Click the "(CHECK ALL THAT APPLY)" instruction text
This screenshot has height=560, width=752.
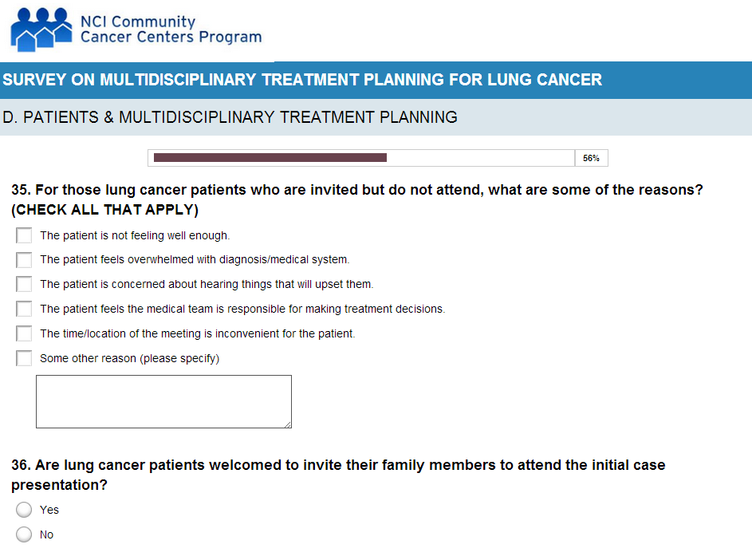pos(104,211)
